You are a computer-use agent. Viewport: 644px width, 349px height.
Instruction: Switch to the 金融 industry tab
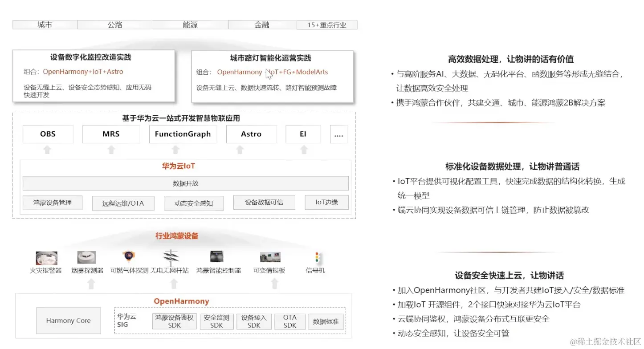click(x=262, y=25)
